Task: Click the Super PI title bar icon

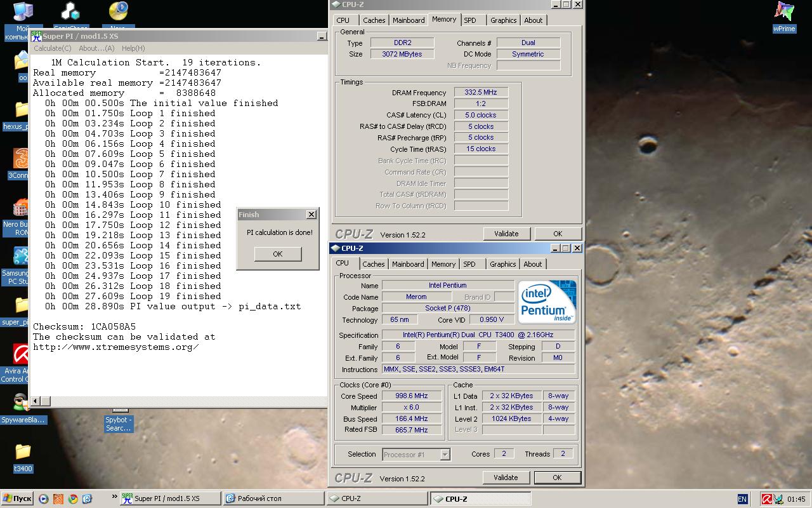Action: 37,36
